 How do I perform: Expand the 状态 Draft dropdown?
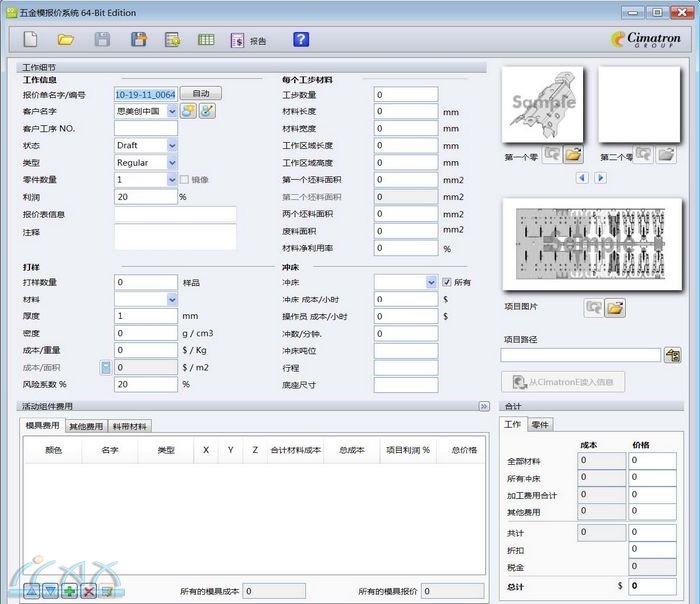(x=172, y=146)
